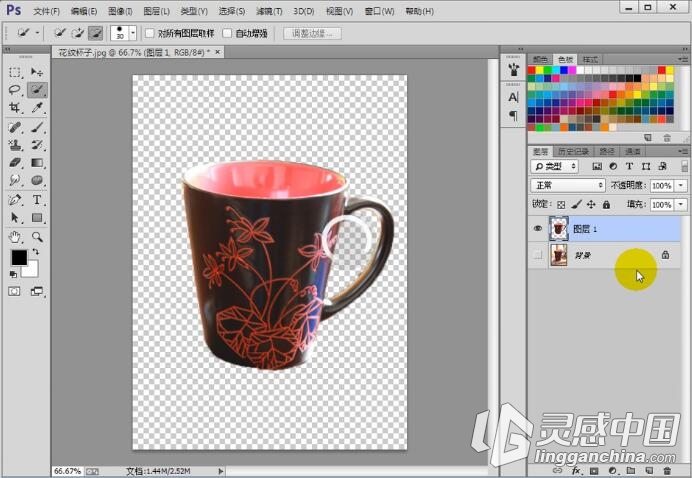Hide layer '图层 1' using eye icon
Viewport: 692px width, 478px height.
[538, 229]
